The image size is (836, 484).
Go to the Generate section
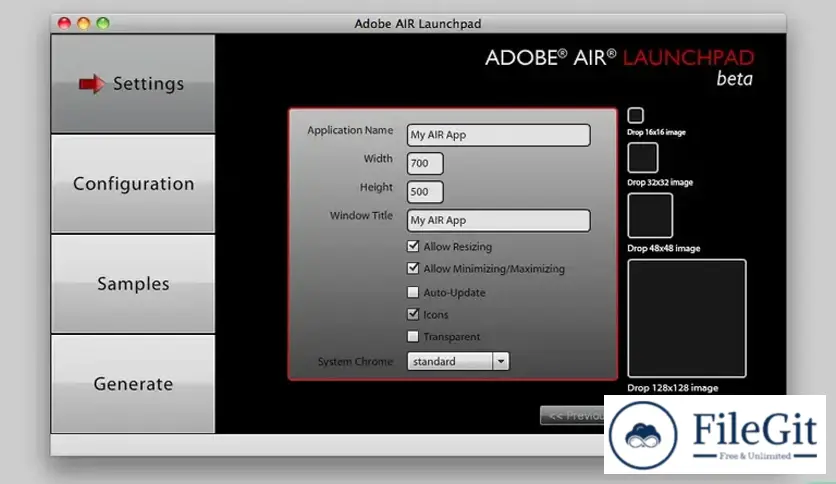(133, 384)
